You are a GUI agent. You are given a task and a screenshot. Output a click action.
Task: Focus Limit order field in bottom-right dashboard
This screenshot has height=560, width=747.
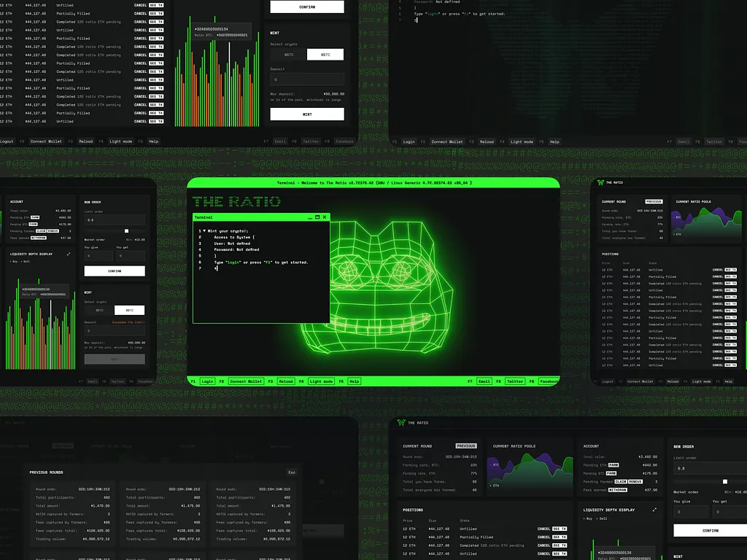711,469
